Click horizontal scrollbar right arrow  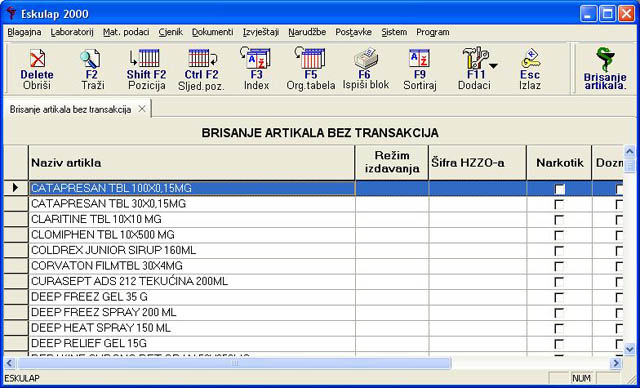tap(616, 363)
